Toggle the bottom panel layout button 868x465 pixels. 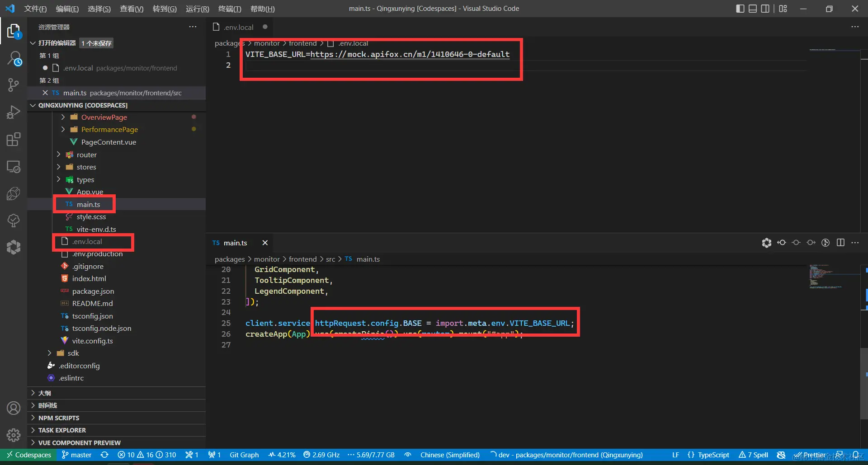click(x=753, y=9)
